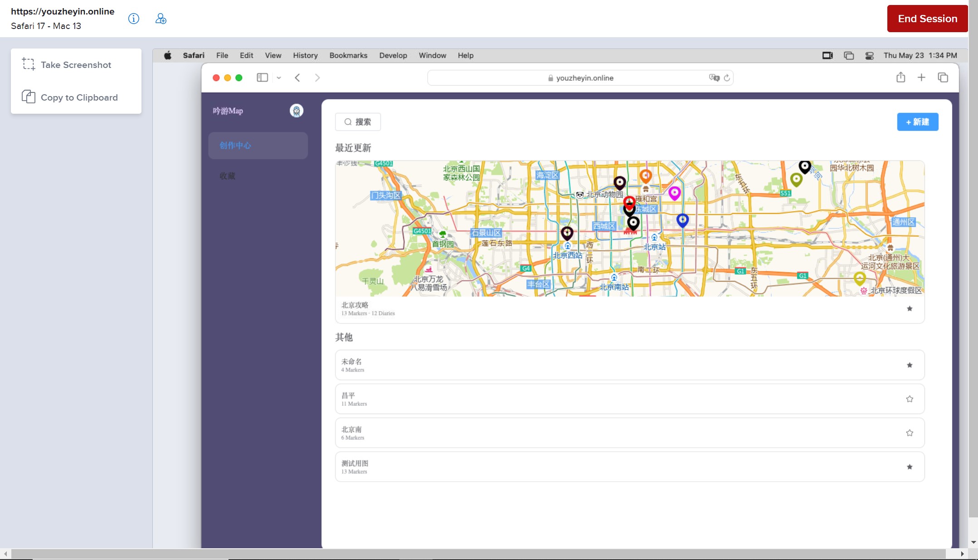The width and height of the screenshot is (978, 560).
Task: Click the translate page icon
Action: click(714, 77)
